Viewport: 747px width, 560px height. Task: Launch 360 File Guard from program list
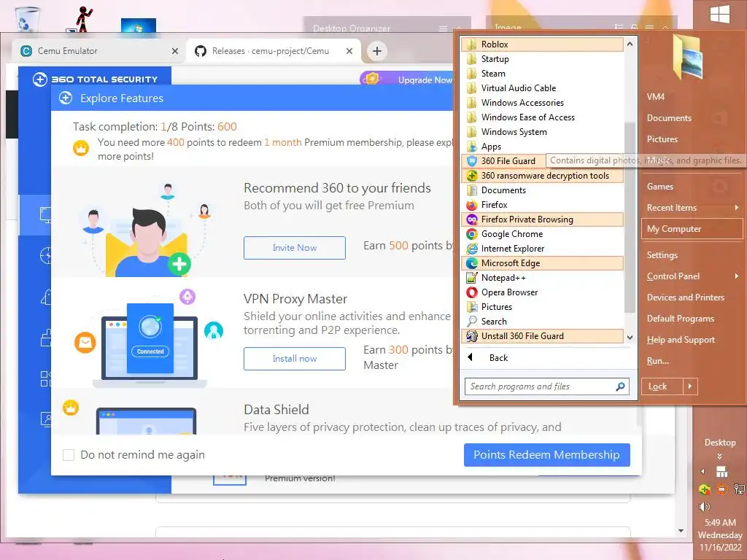[x=503, y=161]
